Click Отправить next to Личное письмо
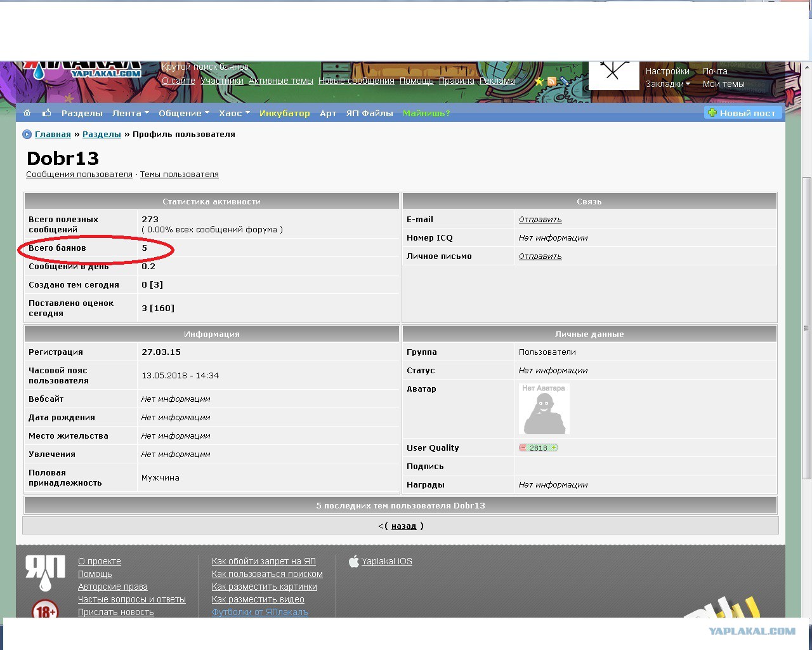The image size is (812, 650). [x=540, y=256]
